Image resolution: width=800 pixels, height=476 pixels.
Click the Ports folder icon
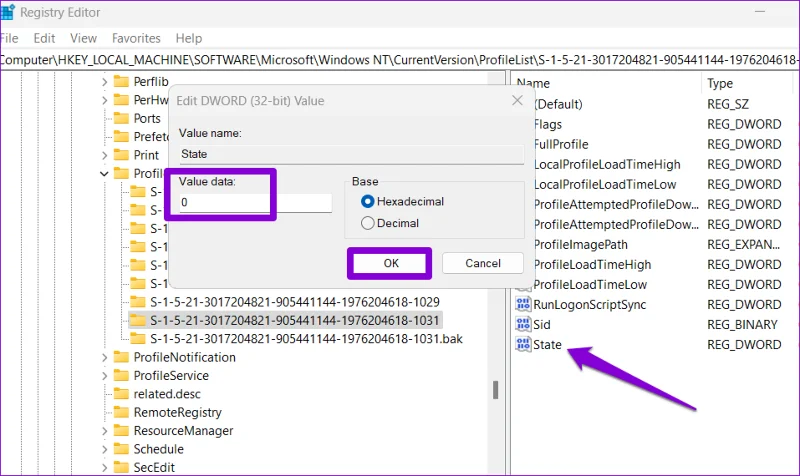point(121,118)
